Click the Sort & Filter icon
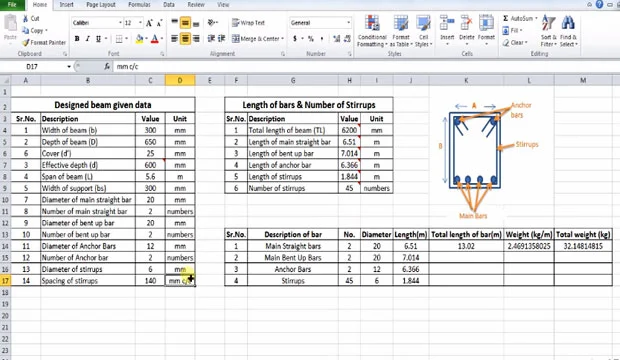The width and height of the screenshot is (620, 360). click(548, 23)
